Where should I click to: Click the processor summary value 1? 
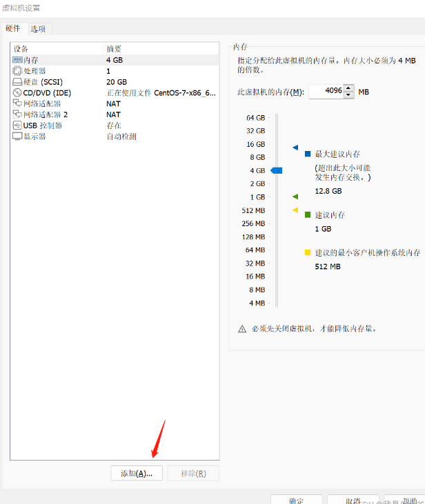(108, 71)
